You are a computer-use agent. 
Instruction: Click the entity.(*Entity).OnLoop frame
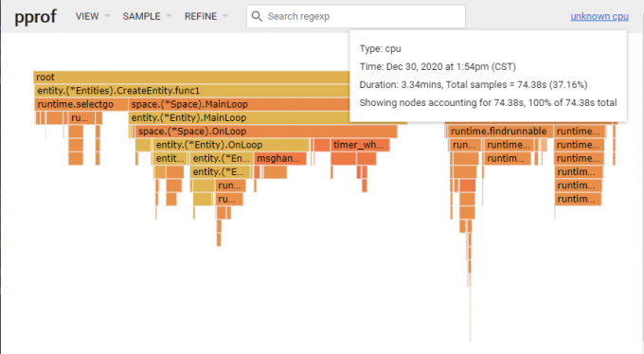(231, 145)
